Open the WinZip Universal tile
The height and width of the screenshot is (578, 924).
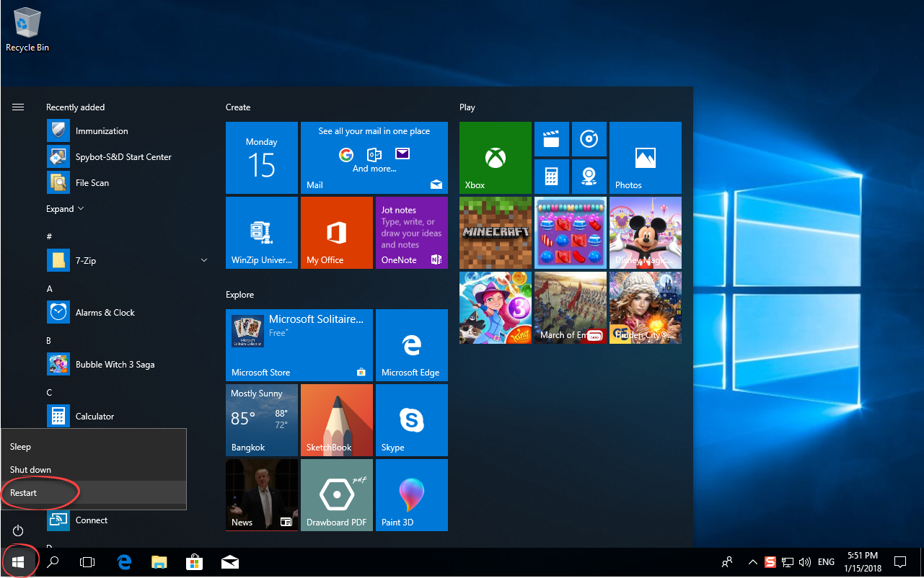(x=262, y=233)
